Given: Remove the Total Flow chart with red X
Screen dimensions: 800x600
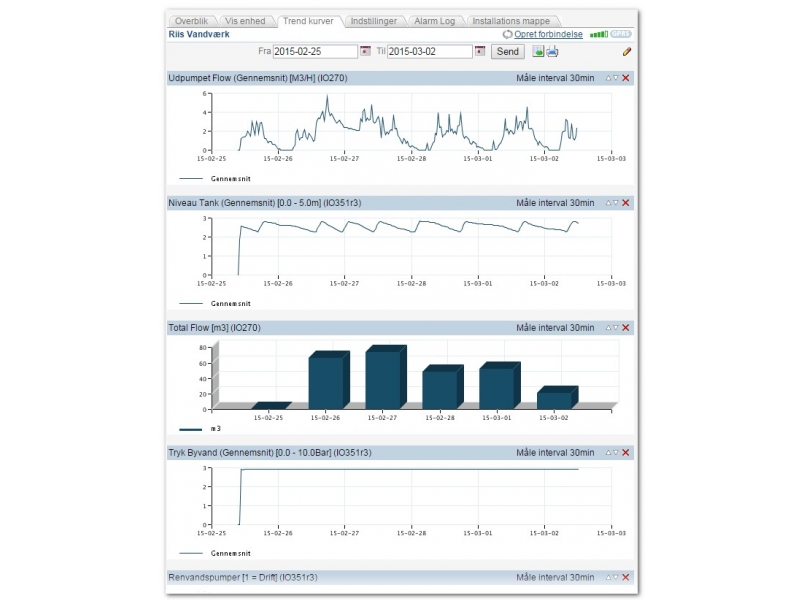Looking at the screenshot, I should 626,328.
